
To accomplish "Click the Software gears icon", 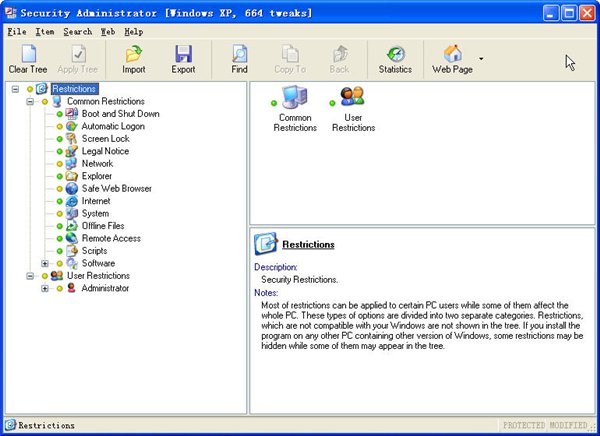I will click(72, 263).
